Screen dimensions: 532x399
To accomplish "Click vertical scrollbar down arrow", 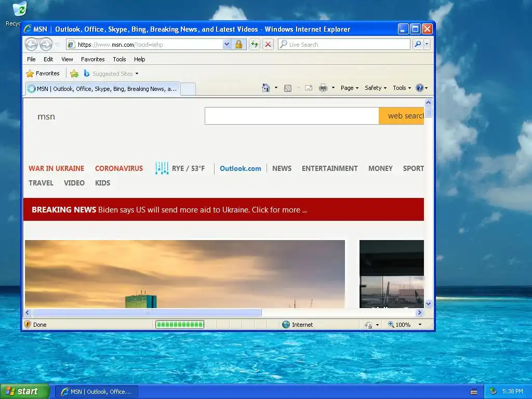I will 428,303.
